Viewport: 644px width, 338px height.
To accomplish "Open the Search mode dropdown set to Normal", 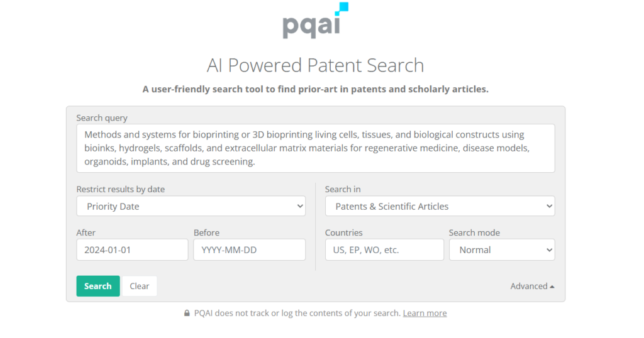I will [x=501, y=249].
